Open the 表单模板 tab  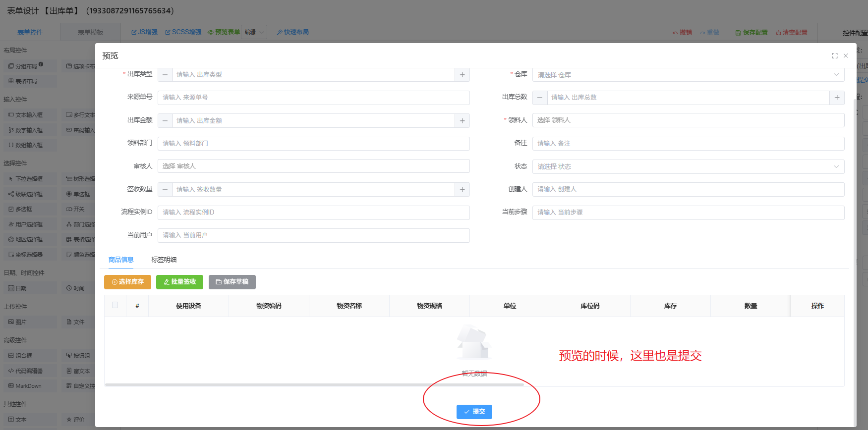90,32
